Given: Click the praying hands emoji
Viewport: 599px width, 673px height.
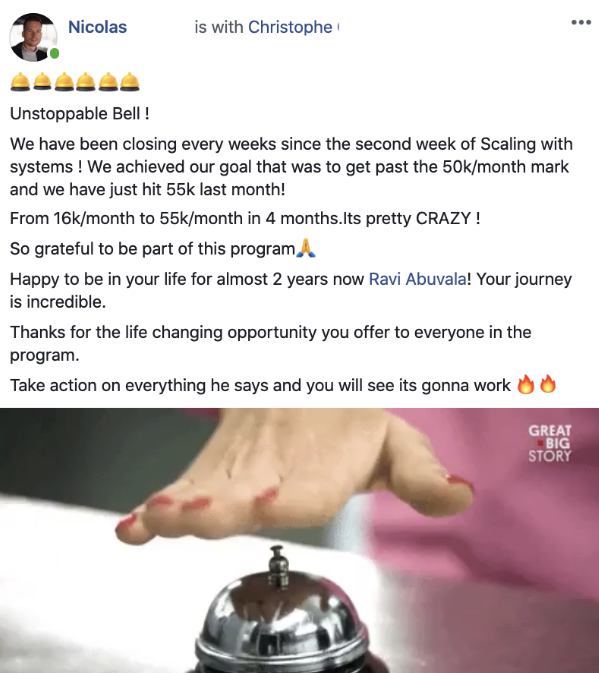Looking at the screenshot, I should point(306,248).
